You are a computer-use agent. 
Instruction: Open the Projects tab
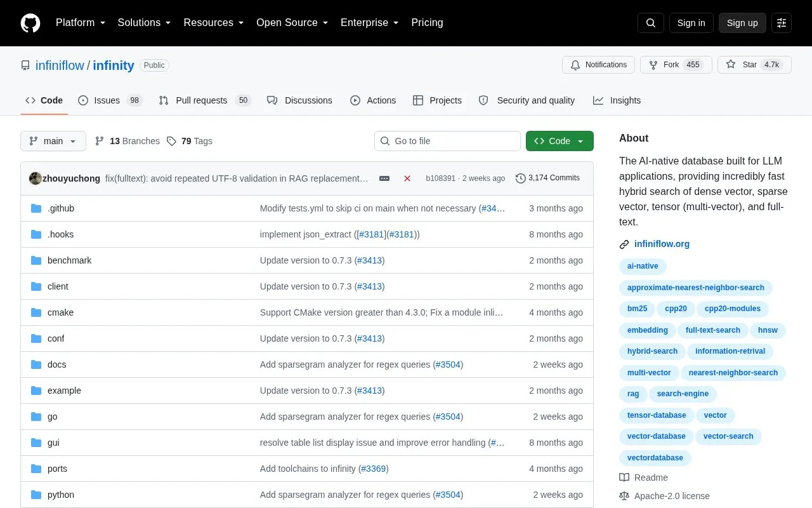tap(437, 100)
